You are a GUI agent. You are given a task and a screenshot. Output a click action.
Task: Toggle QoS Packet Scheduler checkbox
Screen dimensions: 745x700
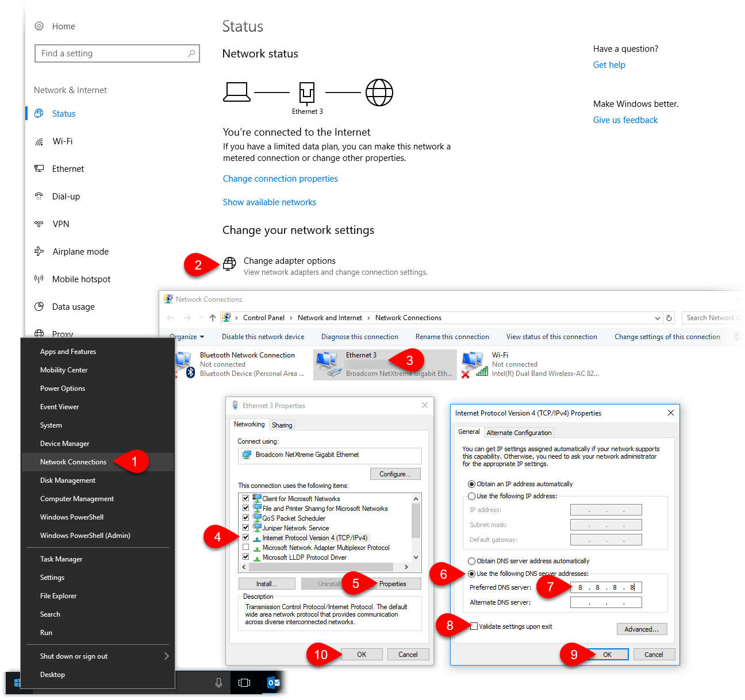click(x=246, y=518)
